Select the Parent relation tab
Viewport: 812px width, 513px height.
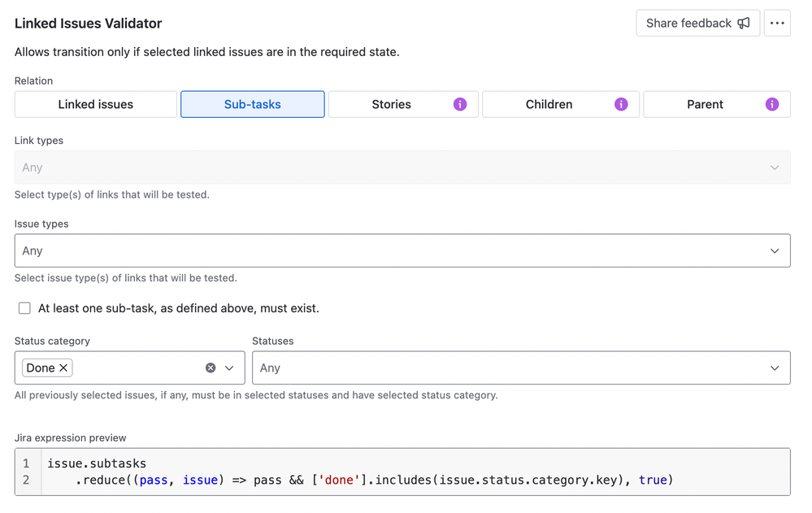click(716, 104)
